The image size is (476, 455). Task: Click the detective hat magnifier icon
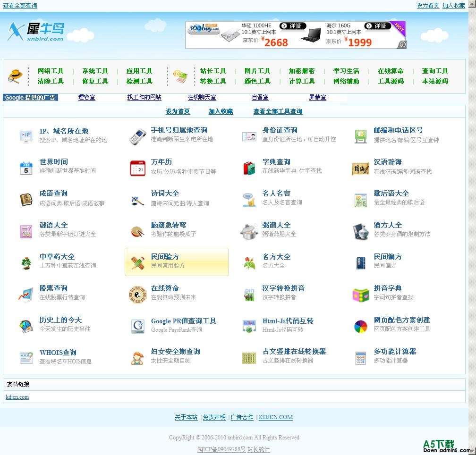[x=16, y=76]
